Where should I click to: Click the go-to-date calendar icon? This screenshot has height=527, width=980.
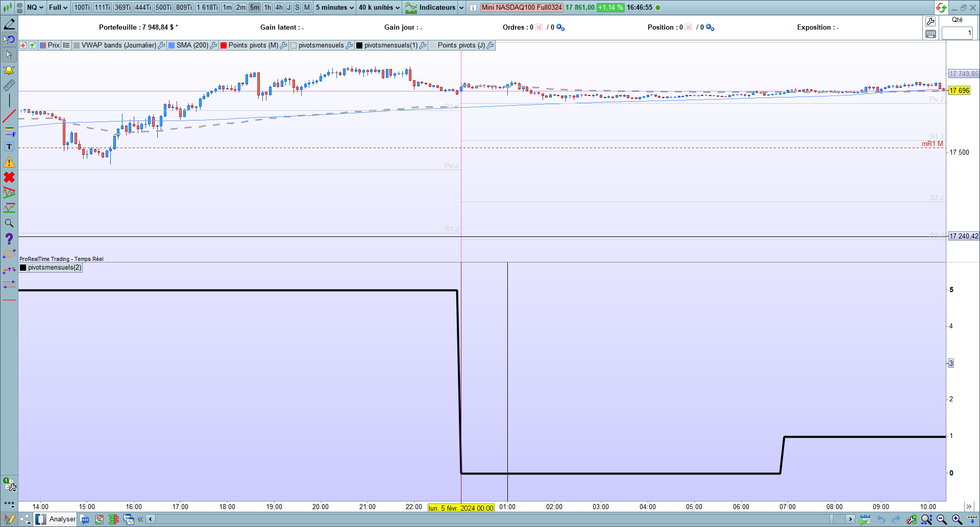coord(865,519)
